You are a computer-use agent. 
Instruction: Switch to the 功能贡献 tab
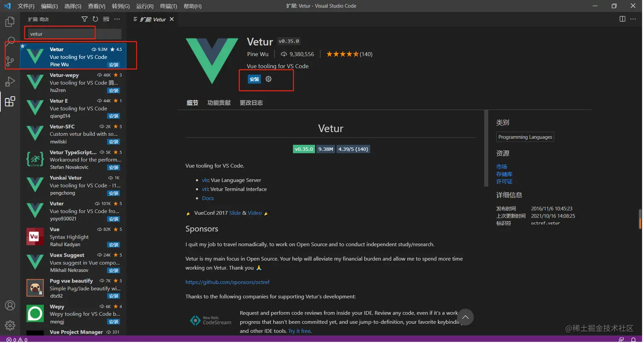[x=219, y=103]
